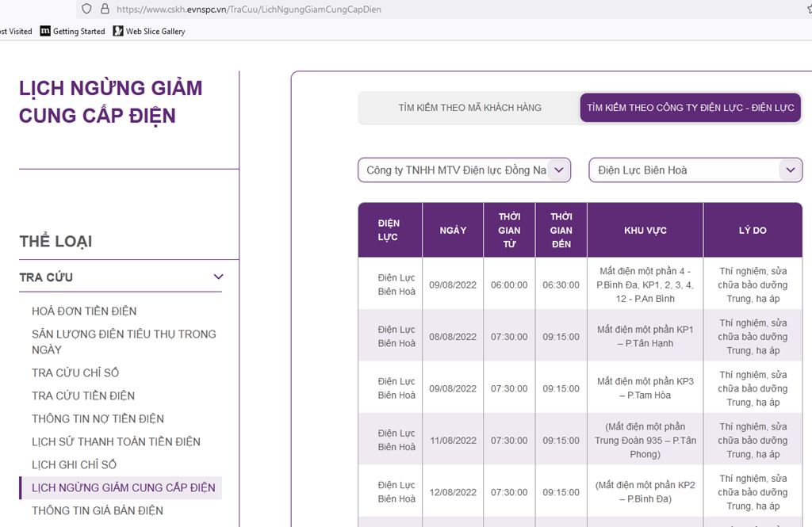
Task: Click the date cell 12/08/2022
Action: 453,492
